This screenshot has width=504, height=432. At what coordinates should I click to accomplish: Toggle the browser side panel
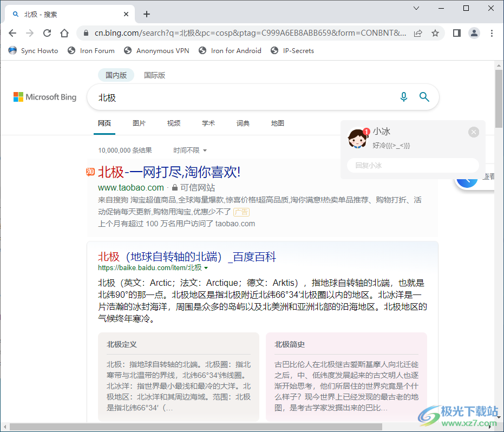click(x=457, y=33)
